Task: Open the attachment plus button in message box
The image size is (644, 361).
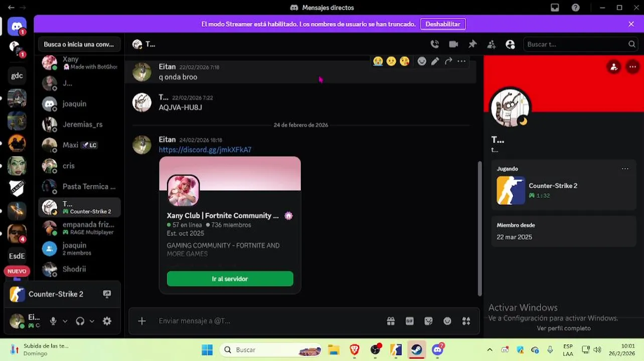Action: point(142,321)
